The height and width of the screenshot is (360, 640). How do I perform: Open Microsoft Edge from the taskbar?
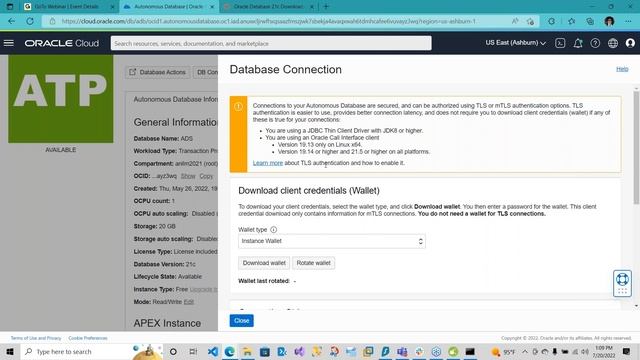230,351
